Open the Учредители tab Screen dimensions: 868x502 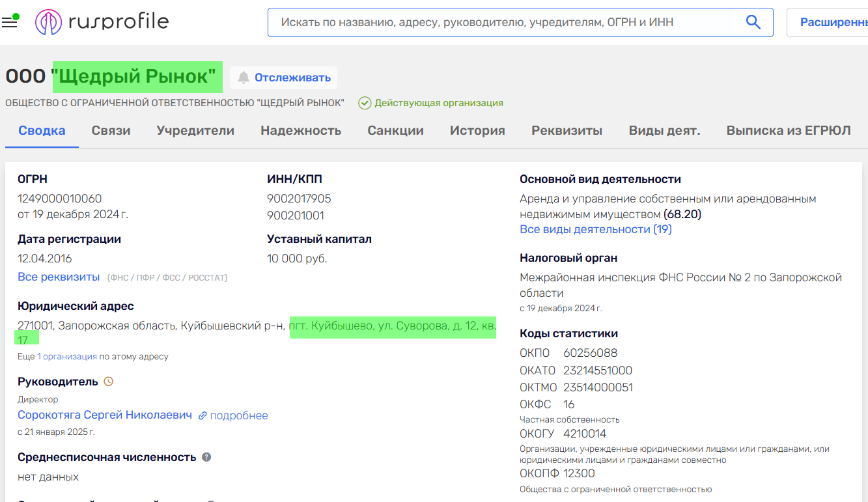click(195, 130)
